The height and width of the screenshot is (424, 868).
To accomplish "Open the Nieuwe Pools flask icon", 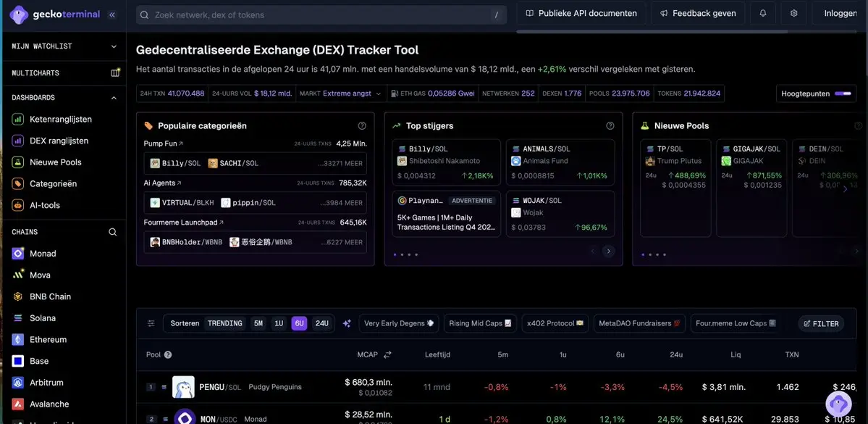I will click(x=18, y=162).
